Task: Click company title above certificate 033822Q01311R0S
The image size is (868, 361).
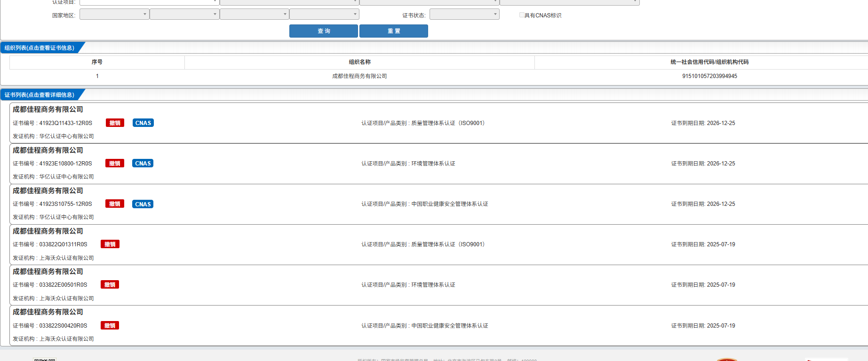Action: [x=48, y=231]
